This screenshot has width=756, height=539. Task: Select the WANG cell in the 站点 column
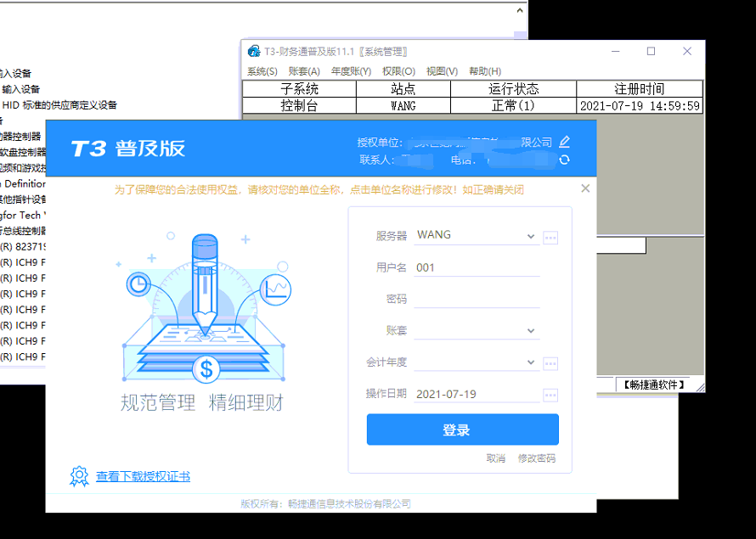point(403,105)
